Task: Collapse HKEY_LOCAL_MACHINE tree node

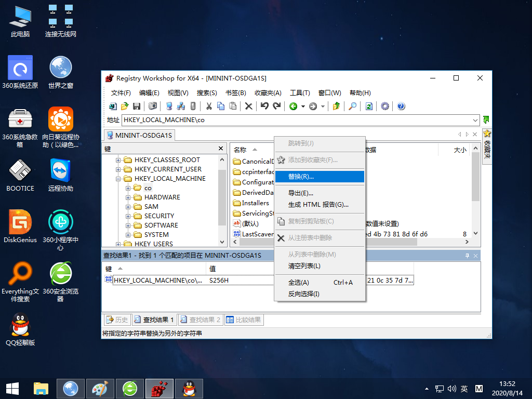Action: [x=118, y=179]
